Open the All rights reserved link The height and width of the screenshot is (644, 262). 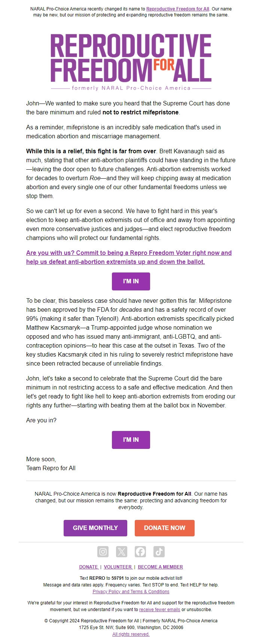tap(131, 634)
